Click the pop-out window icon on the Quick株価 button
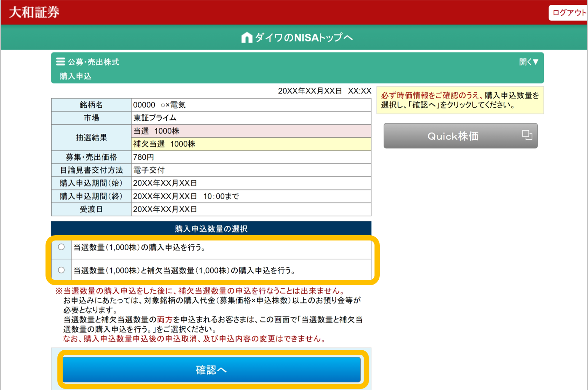 [x=527, y=135]
